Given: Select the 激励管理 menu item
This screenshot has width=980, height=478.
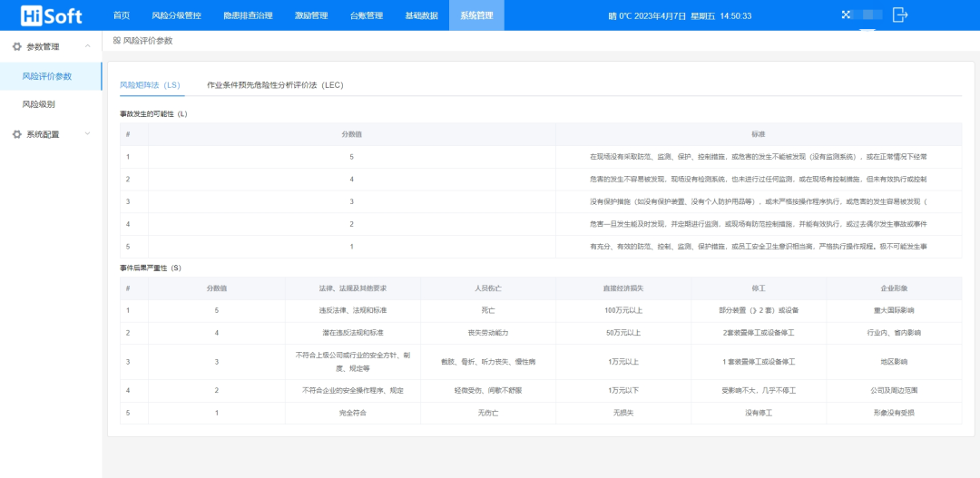Looking at the screenshot, I should pyautogui.click(x=311, y=15).
